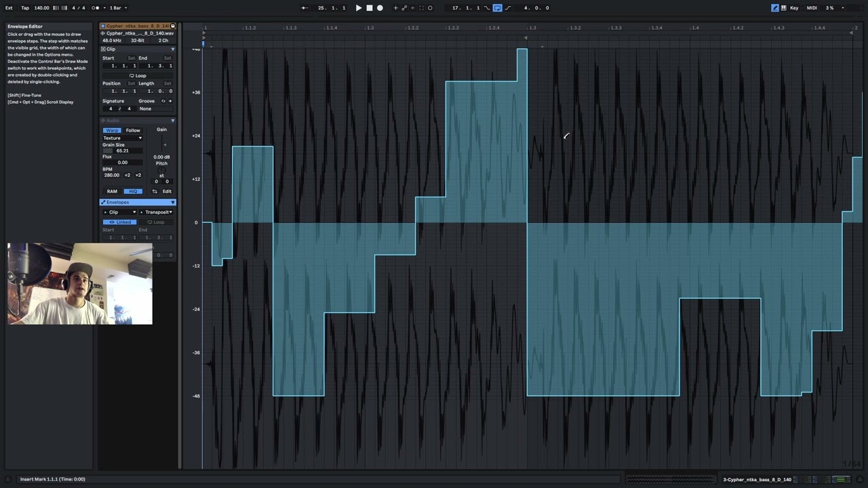This screenshot has height=488, width=868.
Task: Click Set button next to Position
Action: pos(132,83)
